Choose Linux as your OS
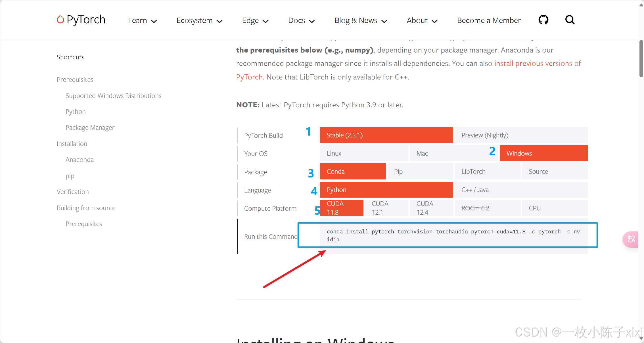The width and height of the screenshot is (644, 343). [x=364, y=153]
